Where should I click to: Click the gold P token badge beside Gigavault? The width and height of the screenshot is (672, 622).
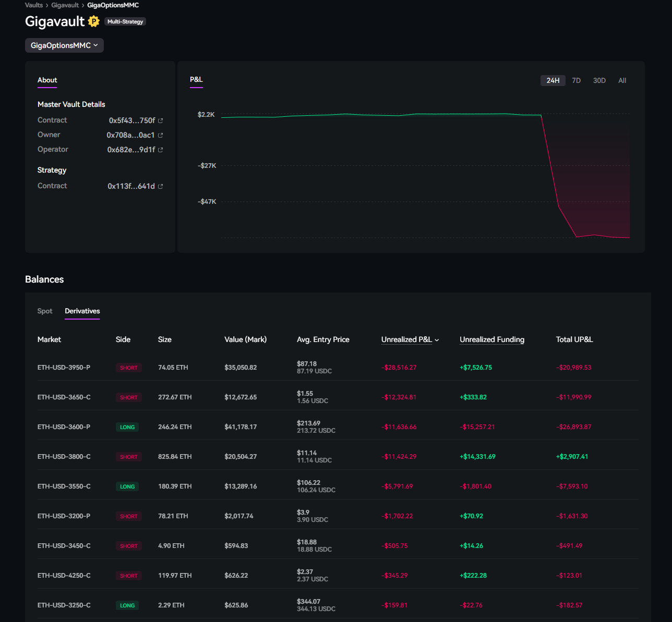[x=94, y=22]
